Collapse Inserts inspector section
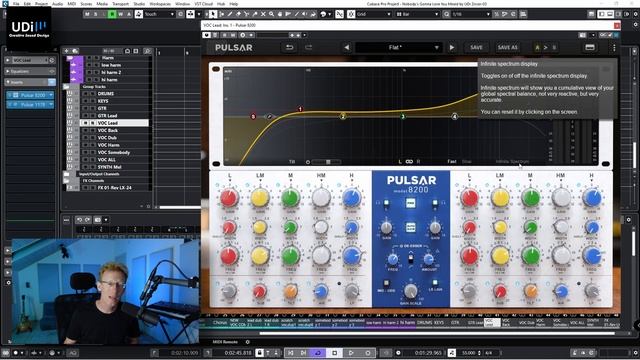 pos(7,82)
